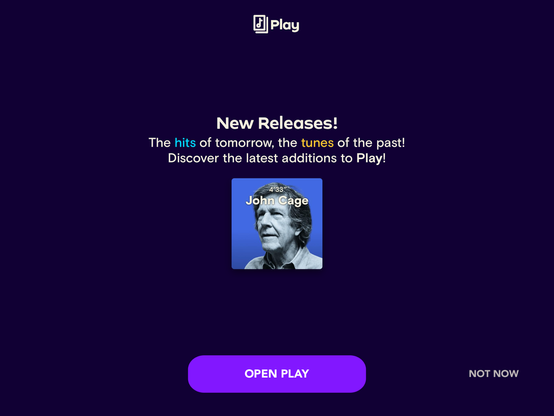The width and height of the screenshot is (554, 416).
Task: Click the New Releases! heading
Action: click(x=277, y=123)
